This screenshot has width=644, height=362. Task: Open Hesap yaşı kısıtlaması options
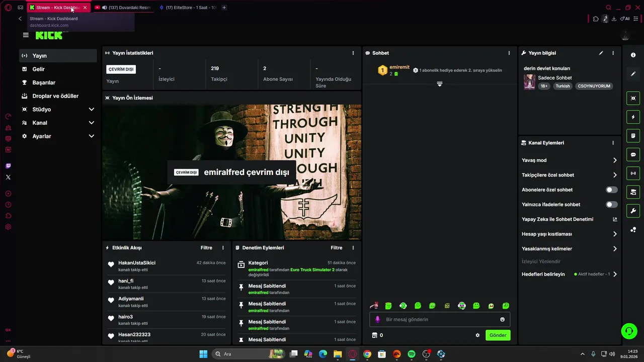570,234
